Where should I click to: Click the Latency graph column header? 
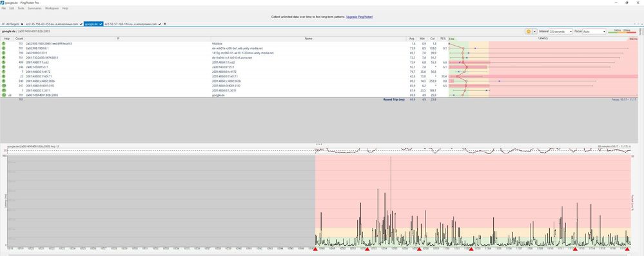543,39
